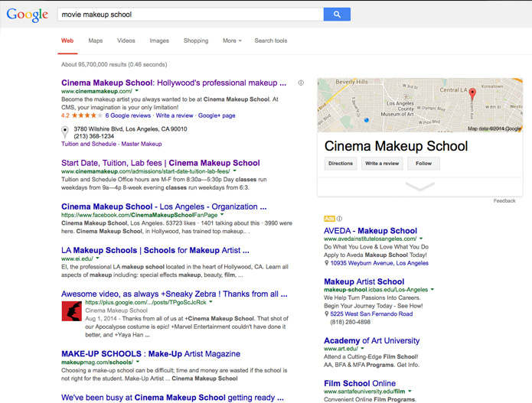Viewport: 532px width, 403px height.
Task: Click the location pin beside 10935 Weyburn Avenue
Action: tap(326, 263)
